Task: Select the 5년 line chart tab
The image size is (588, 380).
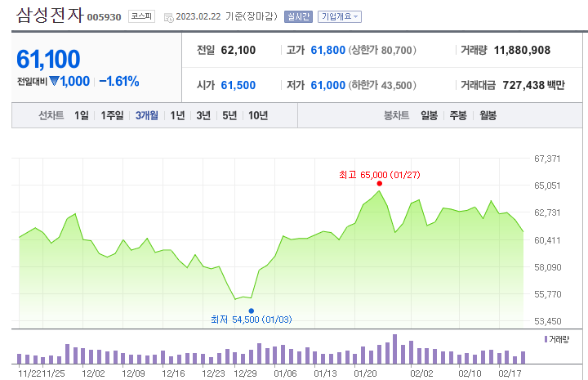Action: point(229,115)
